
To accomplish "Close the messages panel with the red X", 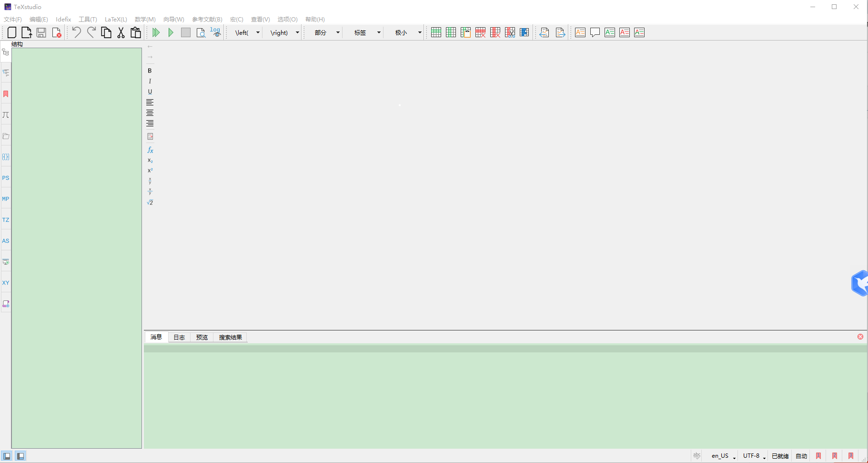I will [860, 337].
